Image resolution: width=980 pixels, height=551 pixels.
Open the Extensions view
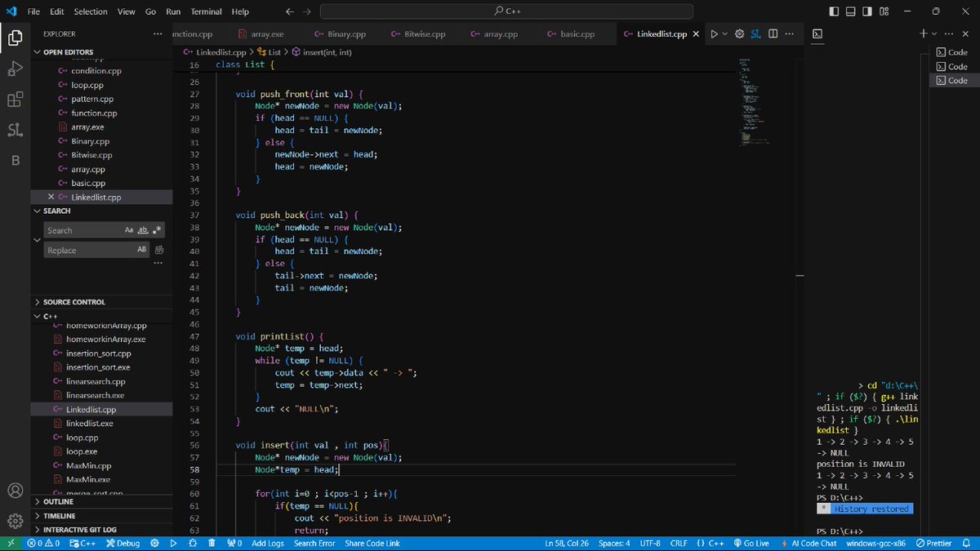(15, 100)
